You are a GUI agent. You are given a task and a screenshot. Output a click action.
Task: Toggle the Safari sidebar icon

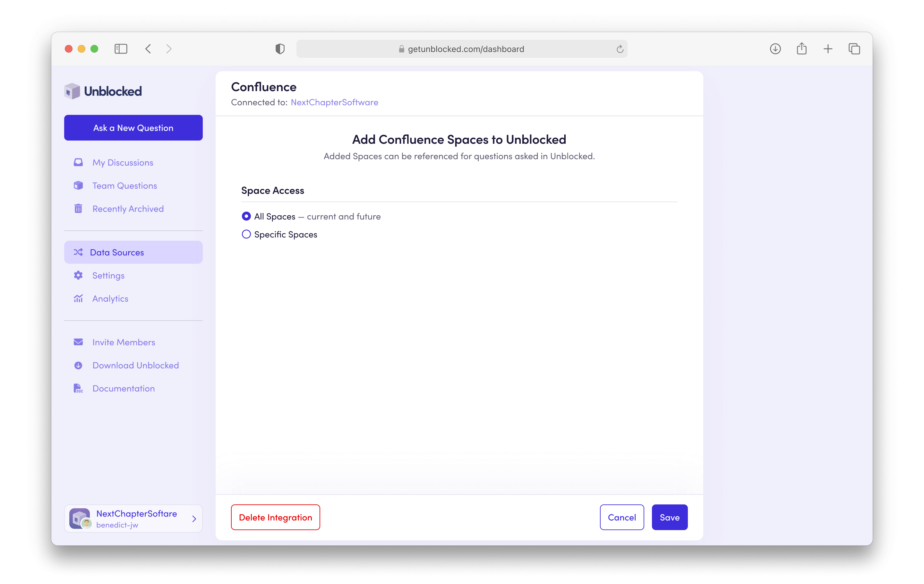pyautogui.click(x=121, y=49)
